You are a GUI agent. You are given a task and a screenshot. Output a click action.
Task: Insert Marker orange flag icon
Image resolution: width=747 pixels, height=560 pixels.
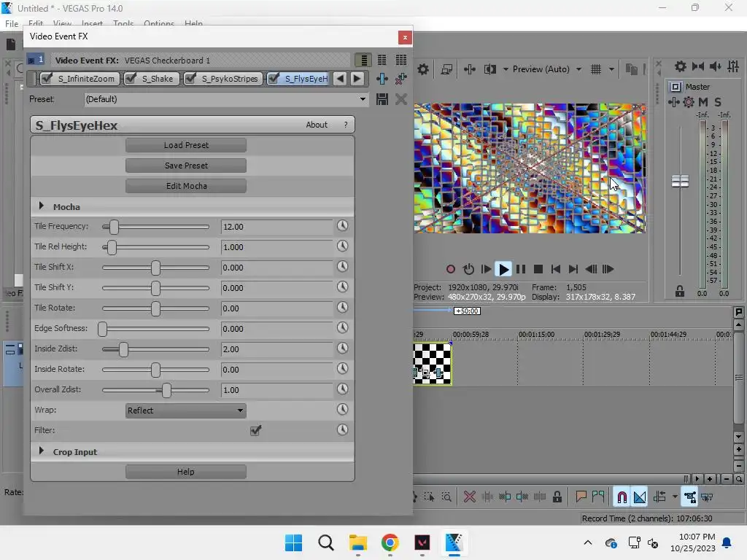pyautogui.click(x=581, y=497)
